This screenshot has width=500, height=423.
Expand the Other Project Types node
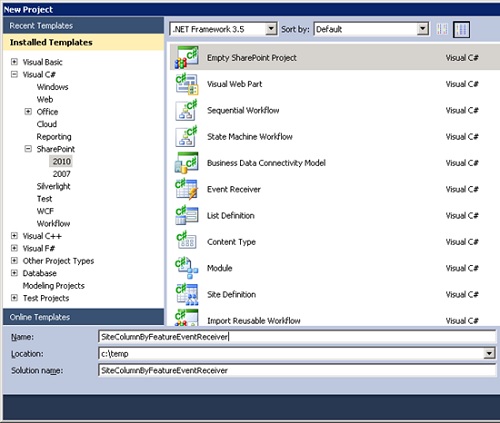click(14, 260)
